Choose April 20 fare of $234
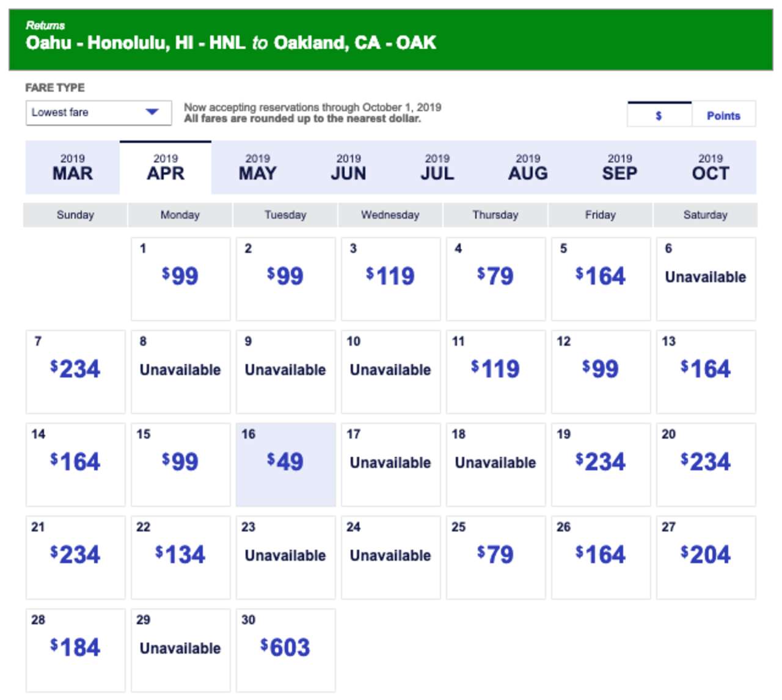782x700 pixels. coord(706,465)
